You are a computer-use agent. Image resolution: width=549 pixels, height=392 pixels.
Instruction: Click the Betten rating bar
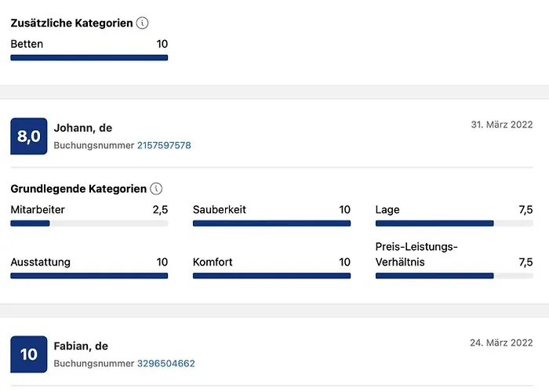tap(89, 57)
